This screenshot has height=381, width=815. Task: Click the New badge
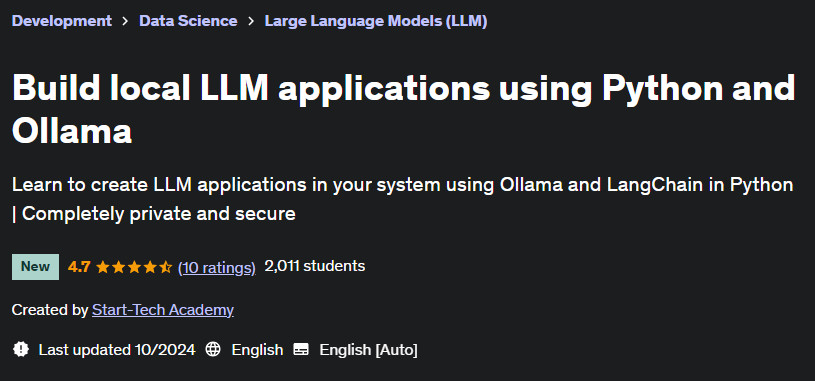click(x=35, y=267)
